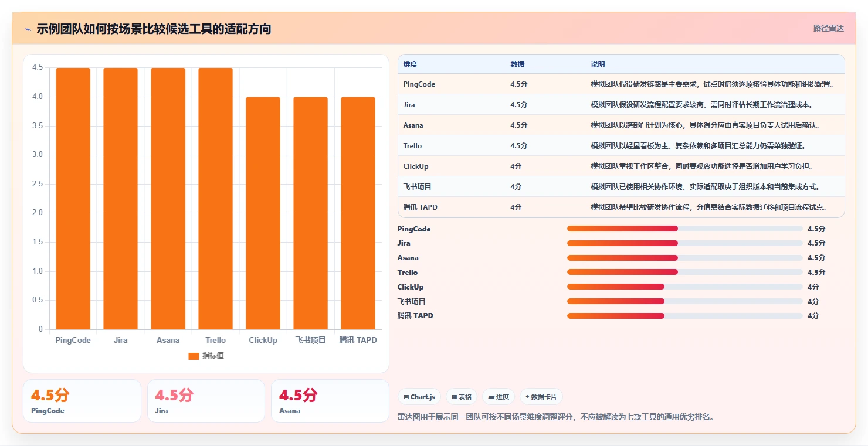Select the Chart.js tag text
This screenshot has width=868, height=446.
point(422,397)
